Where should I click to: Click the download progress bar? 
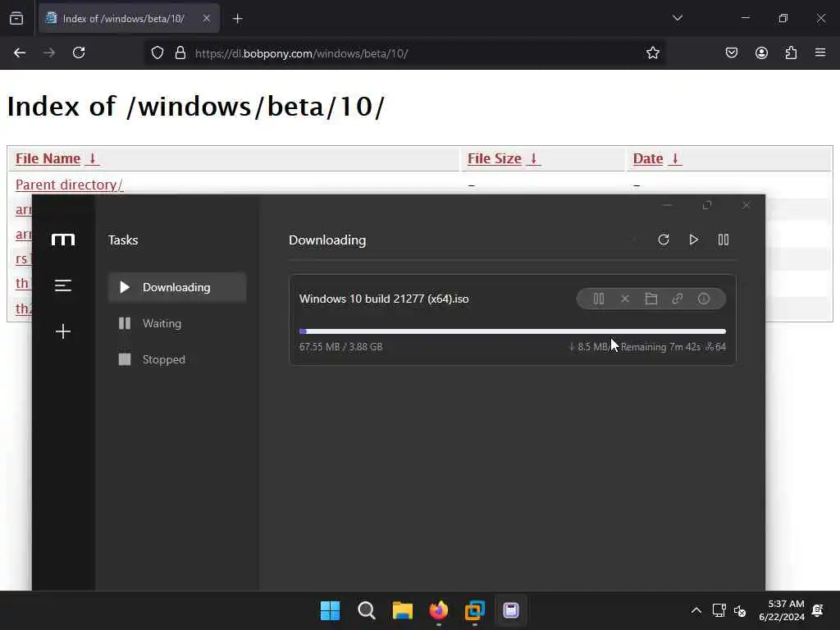513,331
